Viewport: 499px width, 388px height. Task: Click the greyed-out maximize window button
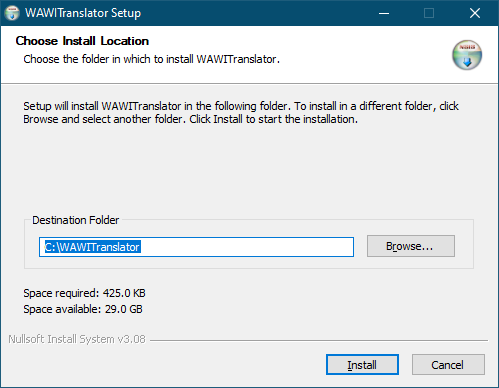coord(429,13)
